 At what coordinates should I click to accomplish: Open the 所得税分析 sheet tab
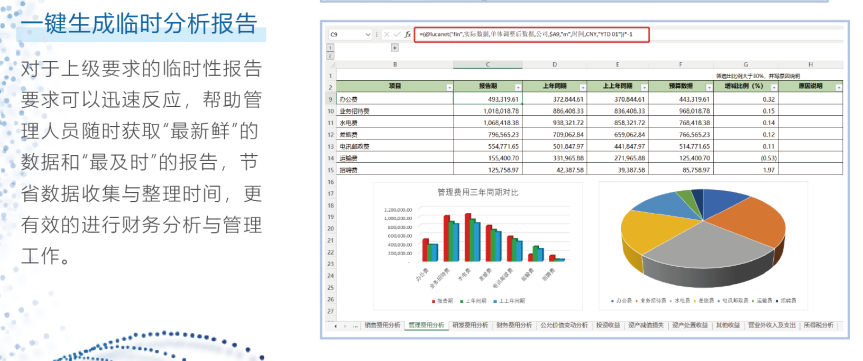[x=818, y=326]
